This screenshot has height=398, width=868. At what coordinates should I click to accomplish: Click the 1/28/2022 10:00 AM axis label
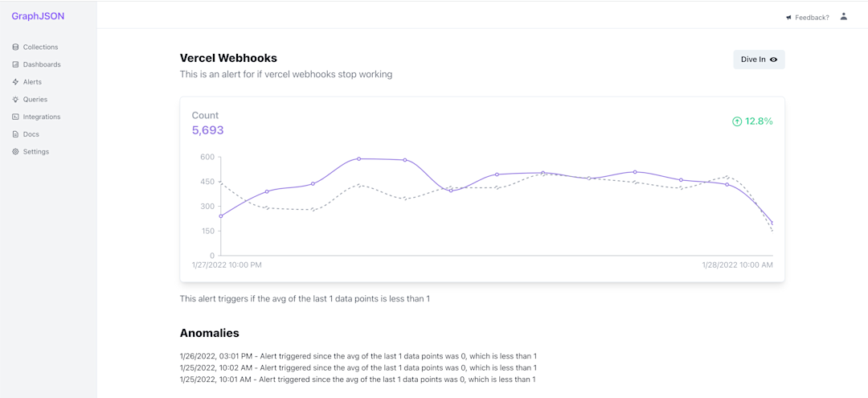point(737,265)
